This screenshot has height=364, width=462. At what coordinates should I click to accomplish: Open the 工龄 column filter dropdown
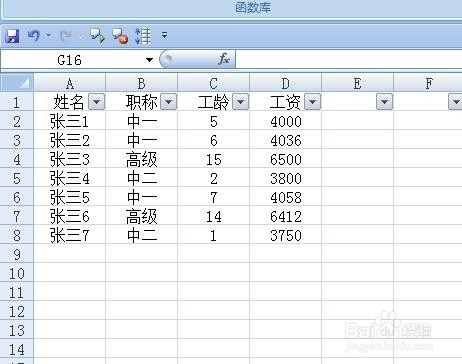[241, 101]
